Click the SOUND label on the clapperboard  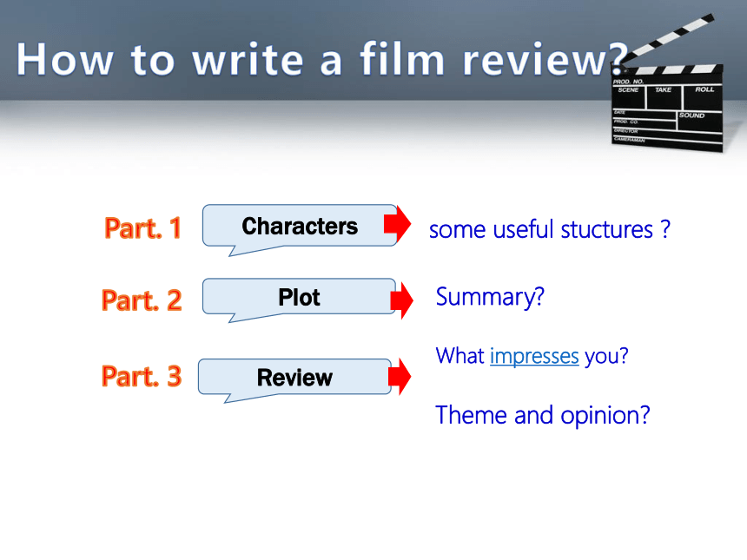click(691, 115)
